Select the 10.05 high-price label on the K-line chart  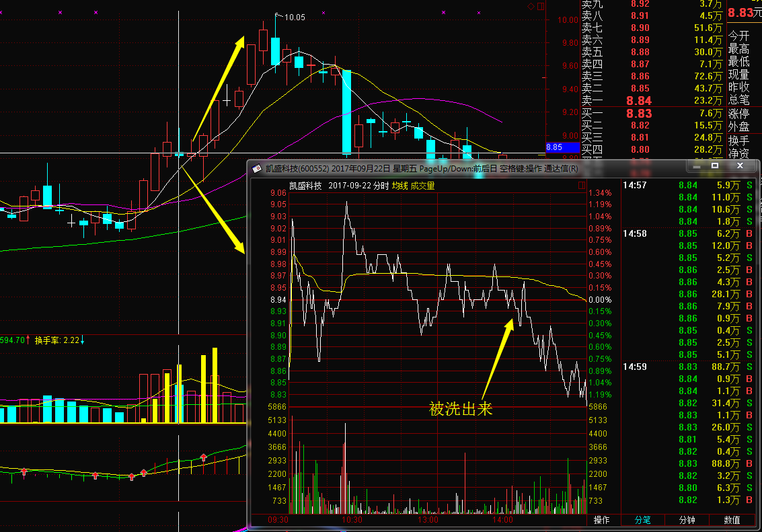click(x=294, y=17)
